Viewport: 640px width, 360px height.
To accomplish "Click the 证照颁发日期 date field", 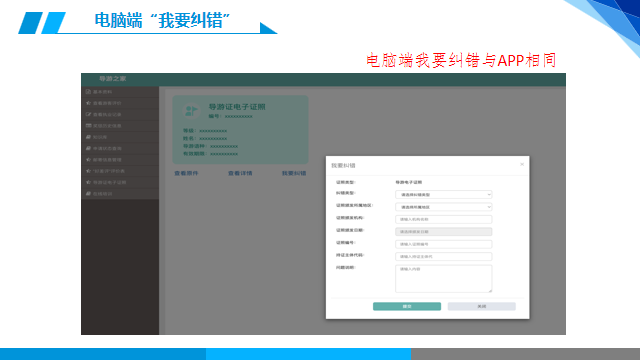I will [x=443, y=232].
